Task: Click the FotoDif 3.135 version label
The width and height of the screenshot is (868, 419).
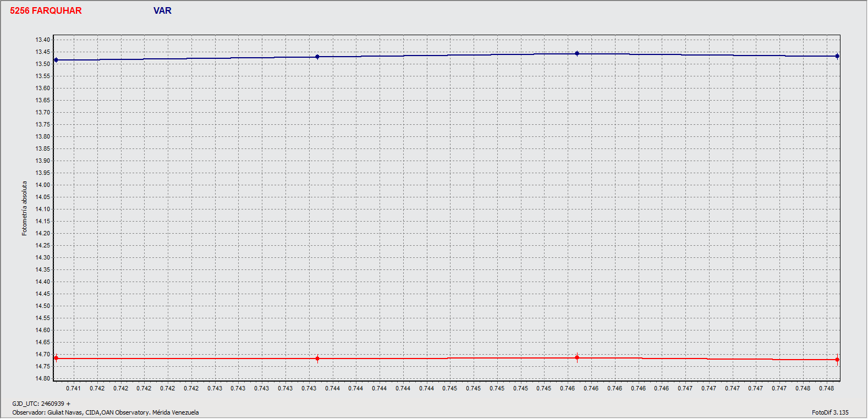Action: [830, 412]
